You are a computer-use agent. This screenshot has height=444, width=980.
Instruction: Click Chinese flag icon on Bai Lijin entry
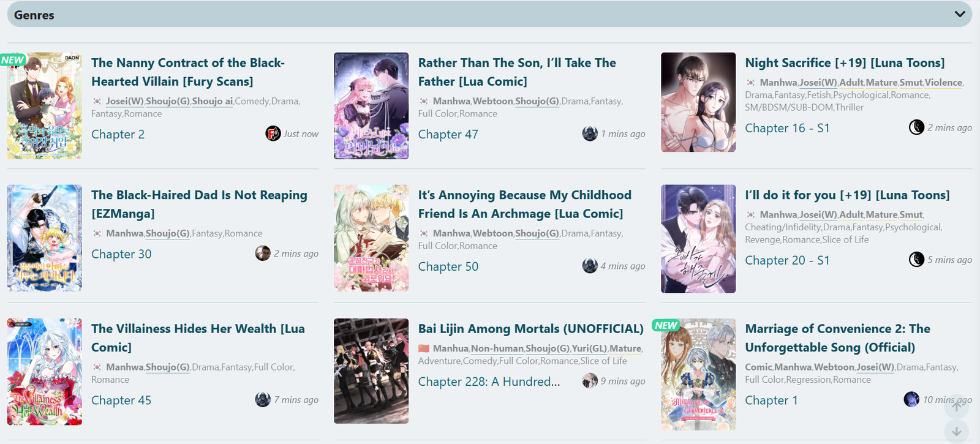click(424, 348)
